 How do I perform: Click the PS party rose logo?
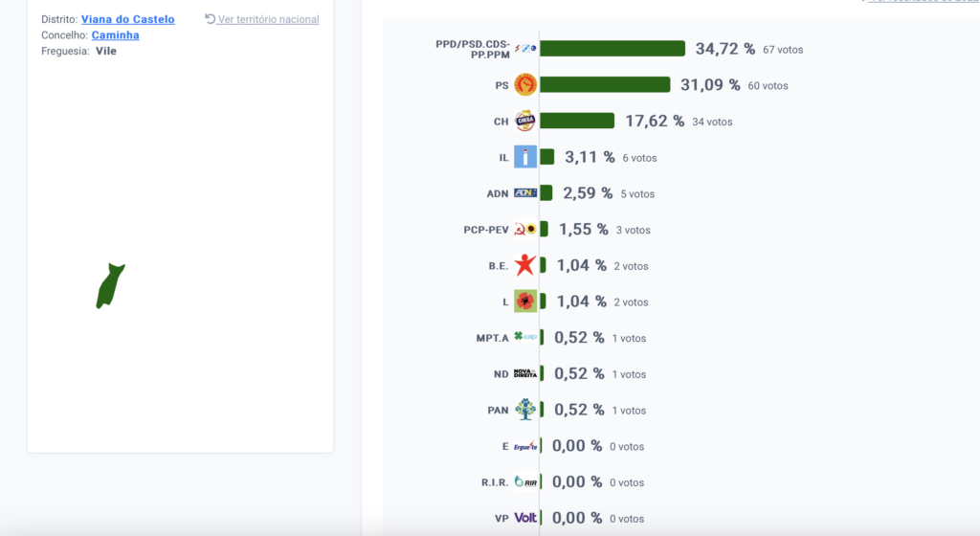tap(525, 84)
